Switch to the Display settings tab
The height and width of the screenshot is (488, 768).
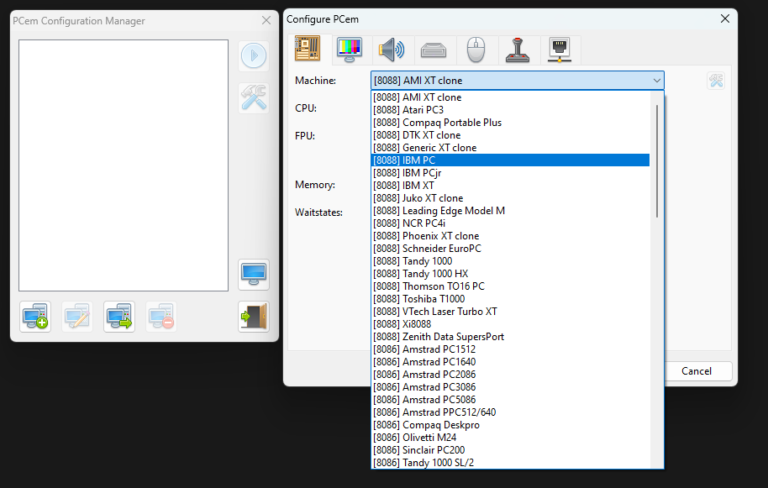coord(349,49)
